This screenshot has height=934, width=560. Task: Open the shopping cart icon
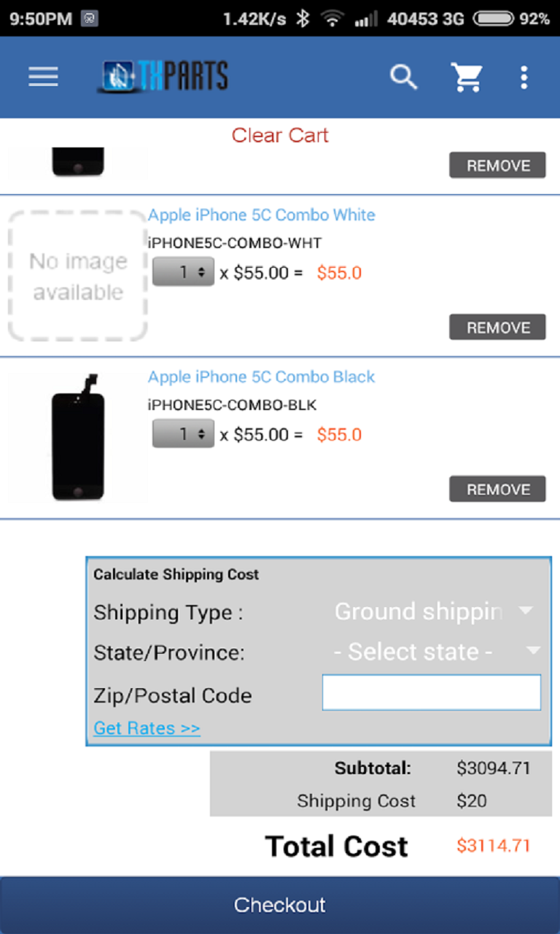pyautogui.click(x=467, y=77)
